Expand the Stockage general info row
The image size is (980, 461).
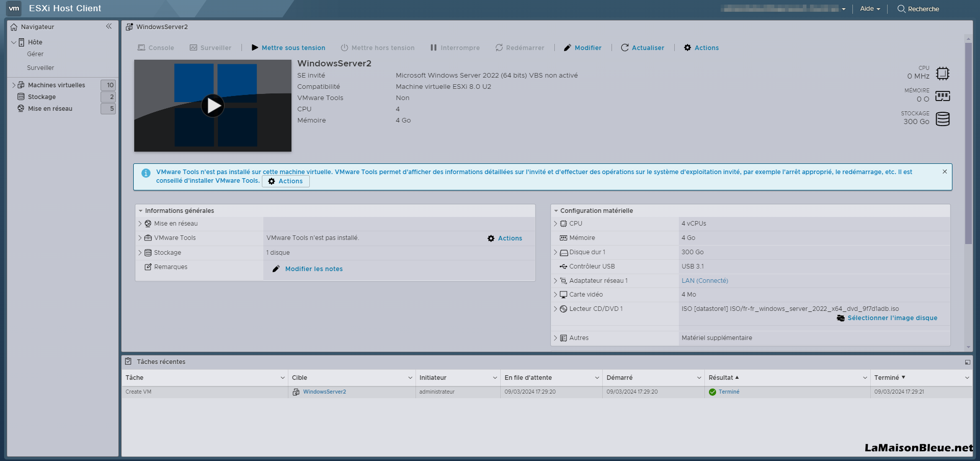click(140, 253)
